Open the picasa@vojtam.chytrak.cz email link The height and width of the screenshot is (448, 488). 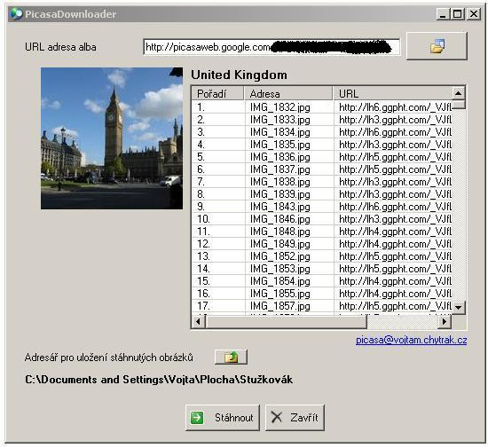click(x=411, y=340)
